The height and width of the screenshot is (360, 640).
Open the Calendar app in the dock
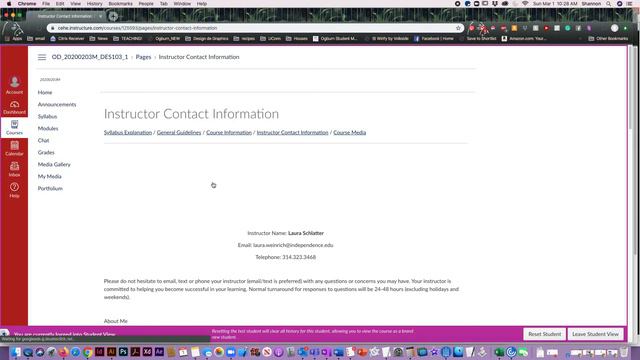click(183, 352)
